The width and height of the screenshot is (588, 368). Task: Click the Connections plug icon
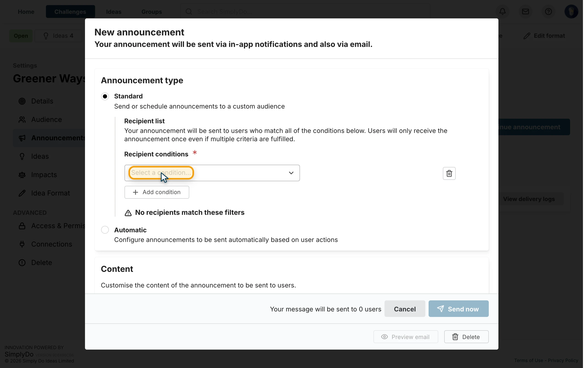22,244
